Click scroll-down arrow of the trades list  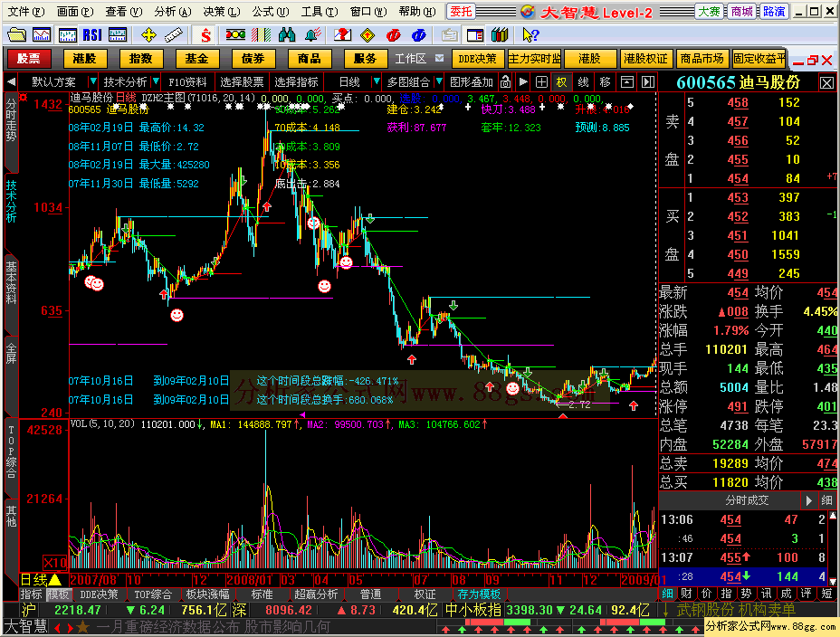click(833, 581)
